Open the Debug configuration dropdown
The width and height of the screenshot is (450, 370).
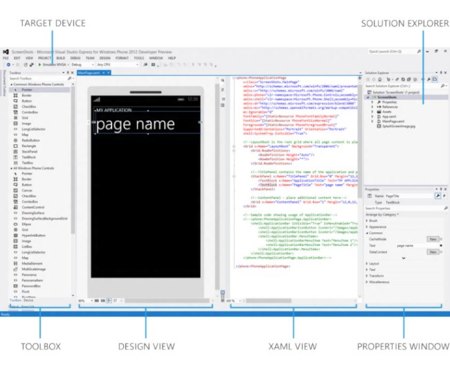click(82, 65)
